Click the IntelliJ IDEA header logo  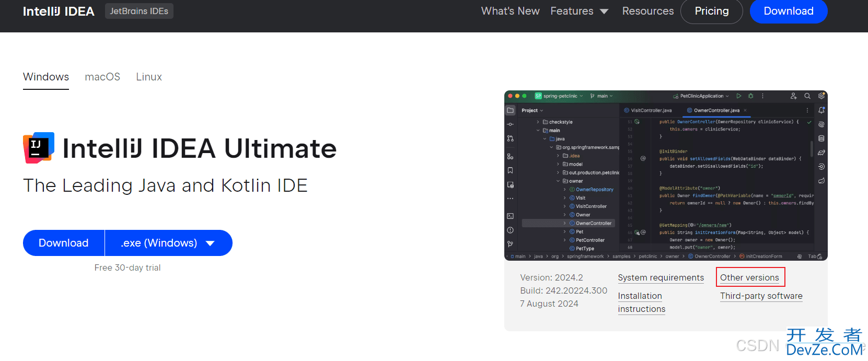click(x=59, y=11)
